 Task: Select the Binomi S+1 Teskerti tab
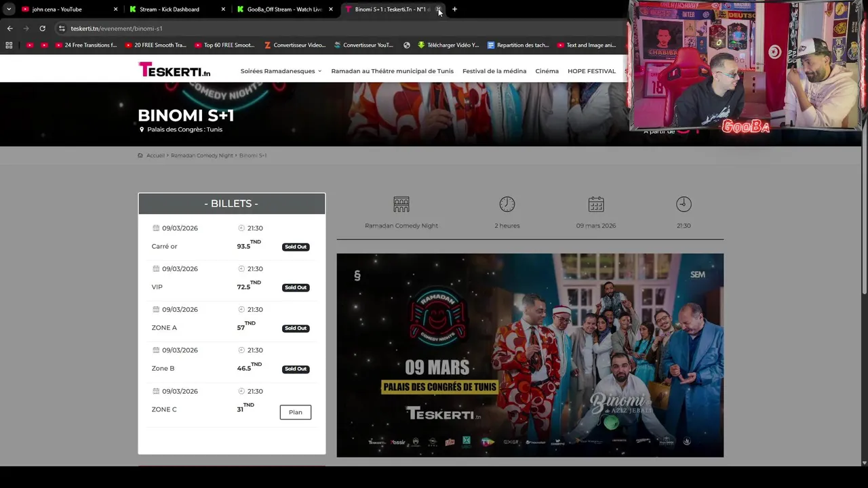coord(391,9)
